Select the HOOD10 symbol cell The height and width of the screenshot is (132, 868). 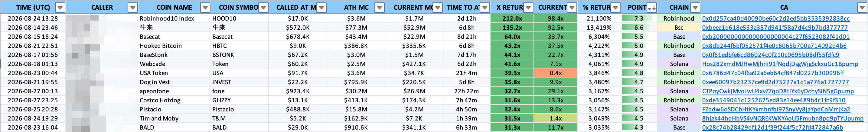click(240, 18)
